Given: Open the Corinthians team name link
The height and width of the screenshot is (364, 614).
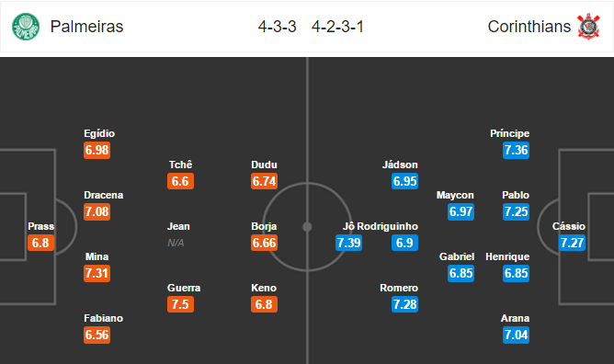Looking at the screenshot, I should [529, 27].
